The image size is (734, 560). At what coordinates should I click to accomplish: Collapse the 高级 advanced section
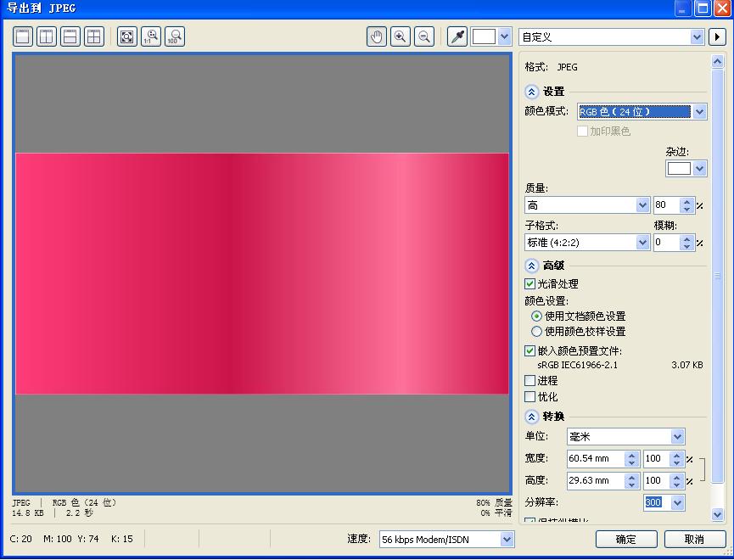click(529, 266)
